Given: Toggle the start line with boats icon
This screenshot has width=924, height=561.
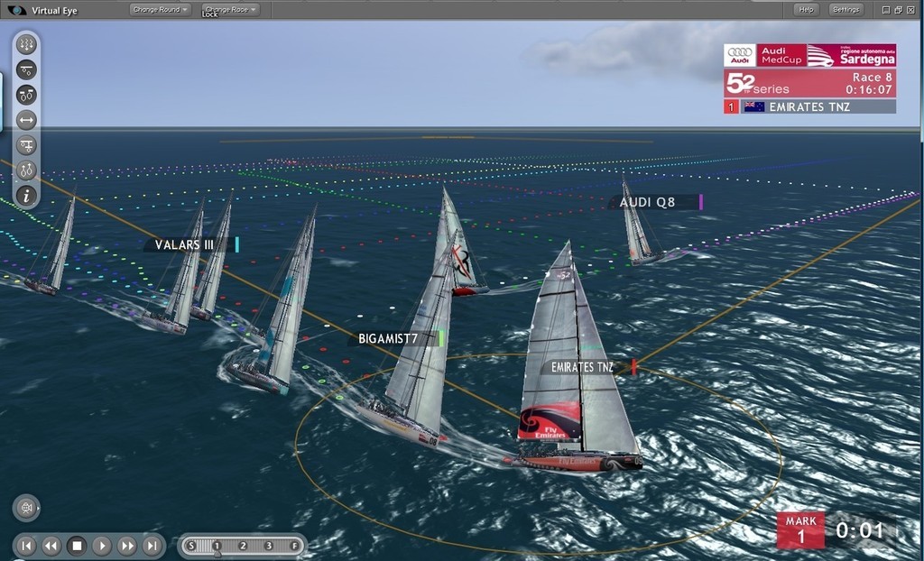Looking at the screenshot, I should tap(26, 69).
